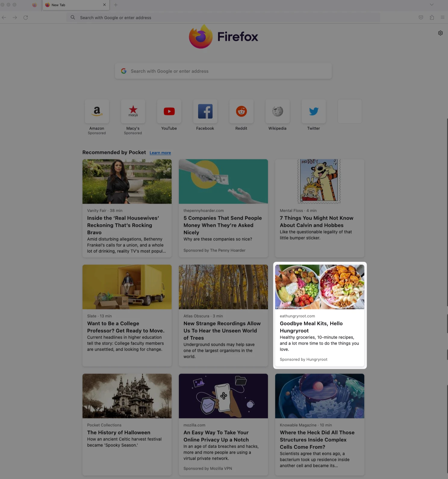Go back using the back arrow

(x=4, y=17)
